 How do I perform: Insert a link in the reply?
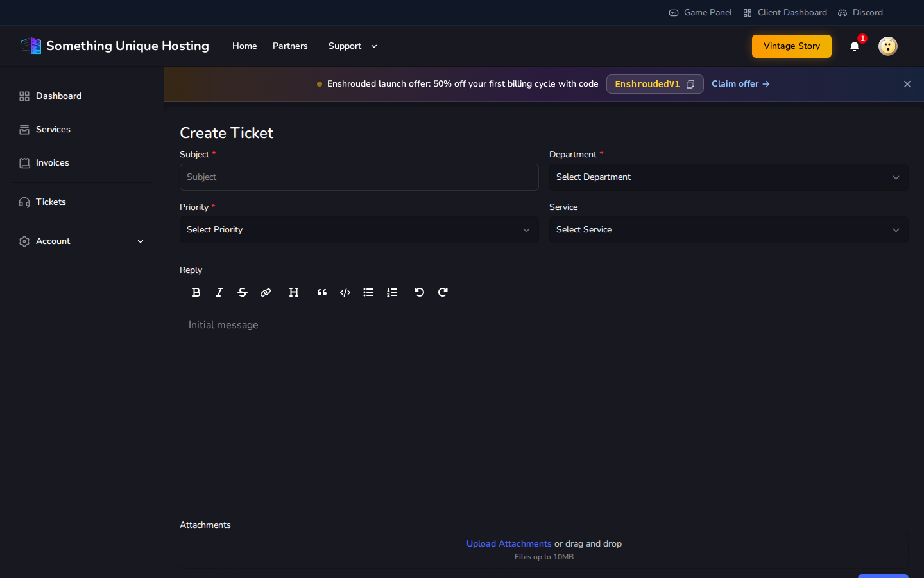tap(266, 292)
